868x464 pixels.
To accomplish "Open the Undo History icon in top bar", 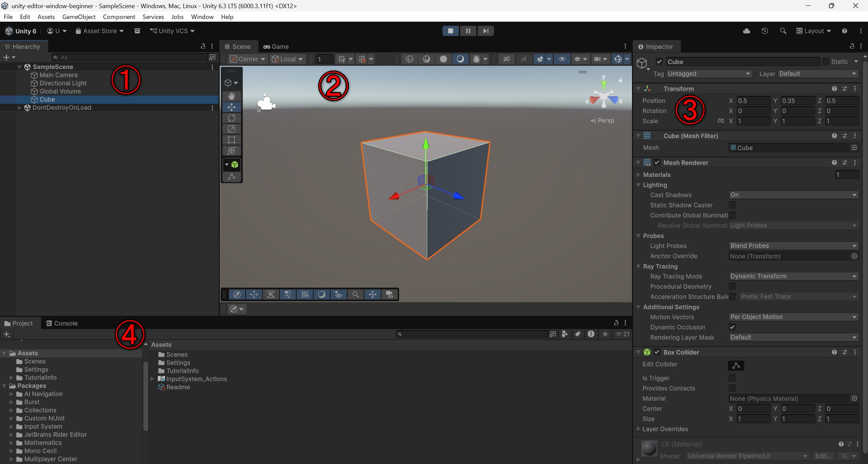I will tap(765, 31).
